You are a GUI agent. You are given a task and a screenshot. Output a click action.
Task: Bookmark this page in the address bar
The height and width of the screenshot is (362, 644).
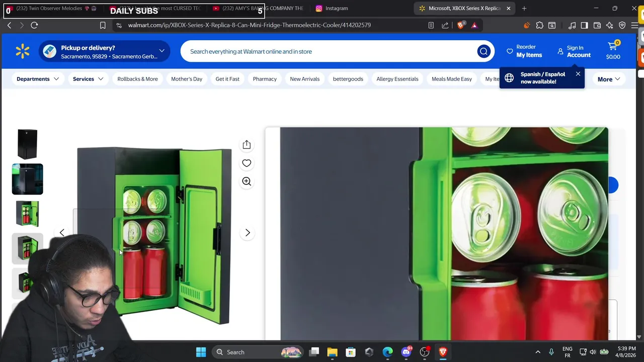[x=103, y=25]
